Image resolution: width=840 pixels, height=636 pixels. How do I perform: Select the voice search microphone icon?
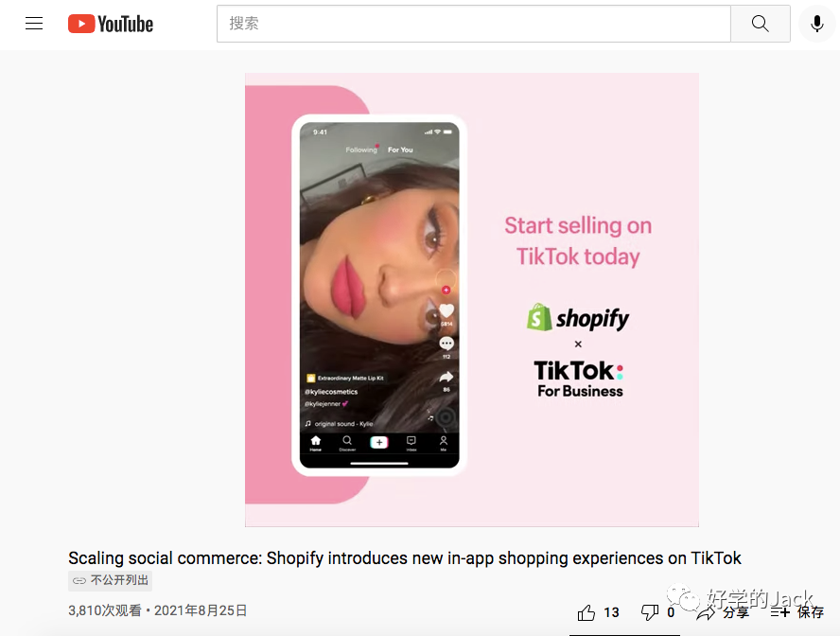[816, 24]
